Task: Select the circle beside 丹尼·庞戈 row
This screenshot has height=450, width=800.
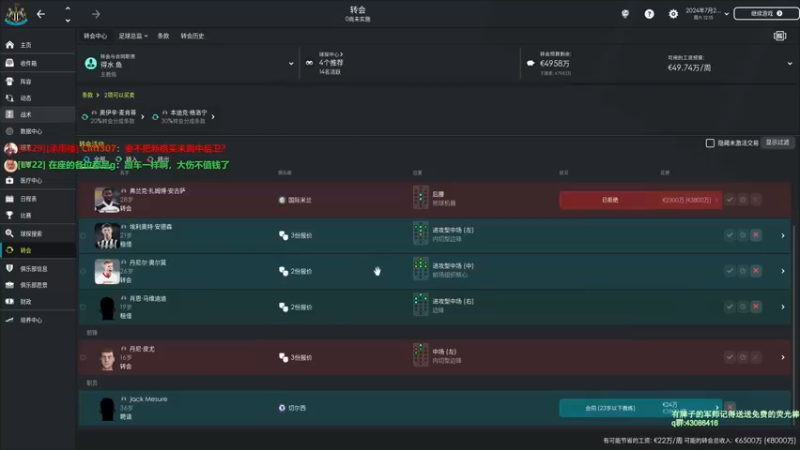Action: tap(83, 358)
